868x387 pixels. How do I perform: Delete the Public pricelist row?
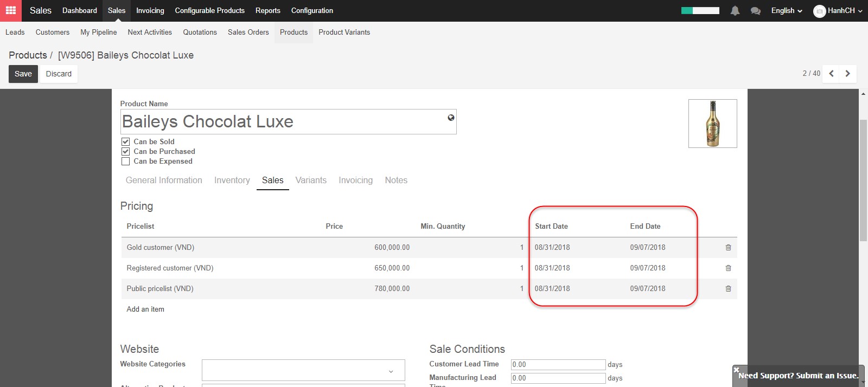click(728, 289)
